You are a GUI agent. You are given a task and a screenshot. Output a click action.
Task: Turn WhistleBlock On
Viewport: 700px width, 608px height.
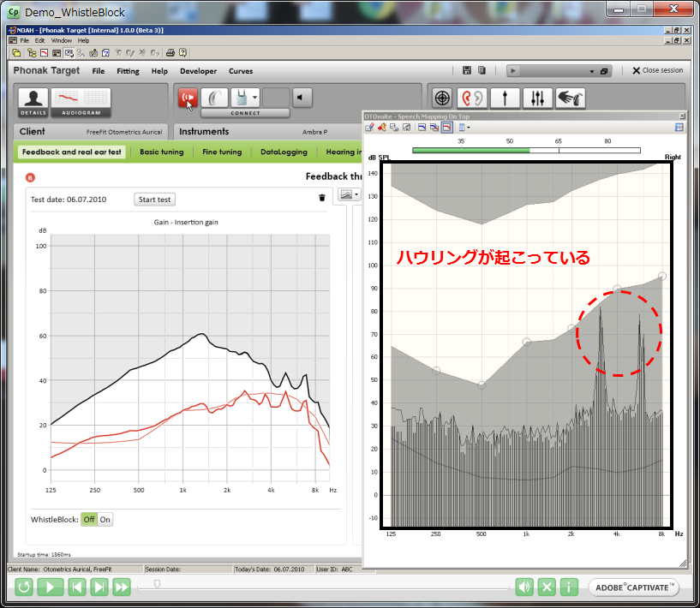click(105, 519)
